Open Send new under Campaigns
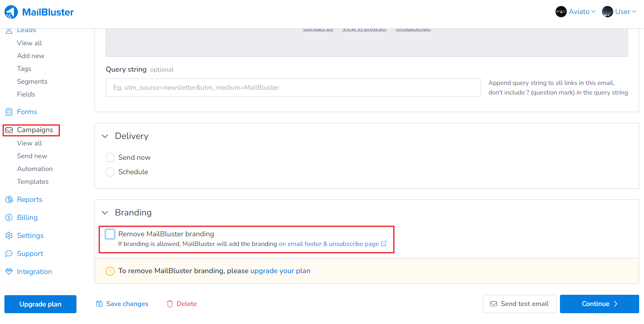The width and height of the screenshot is (644, 324). pos(32,156)
